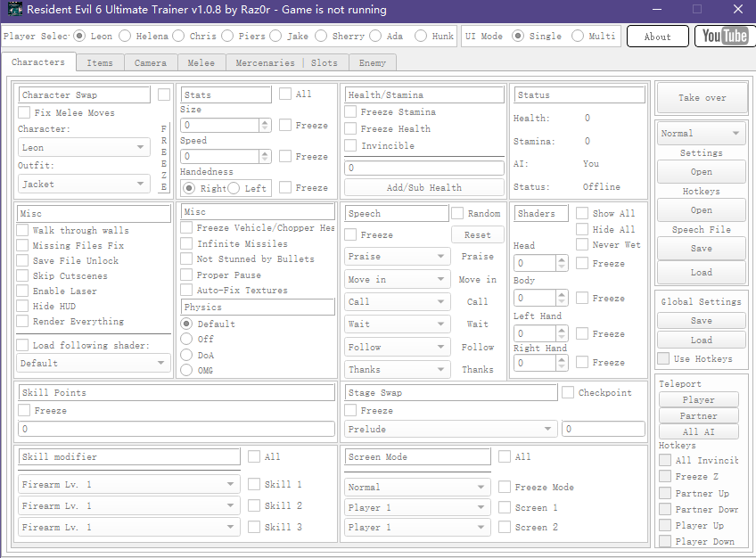Click the health amount input field

tap(424, 168)
